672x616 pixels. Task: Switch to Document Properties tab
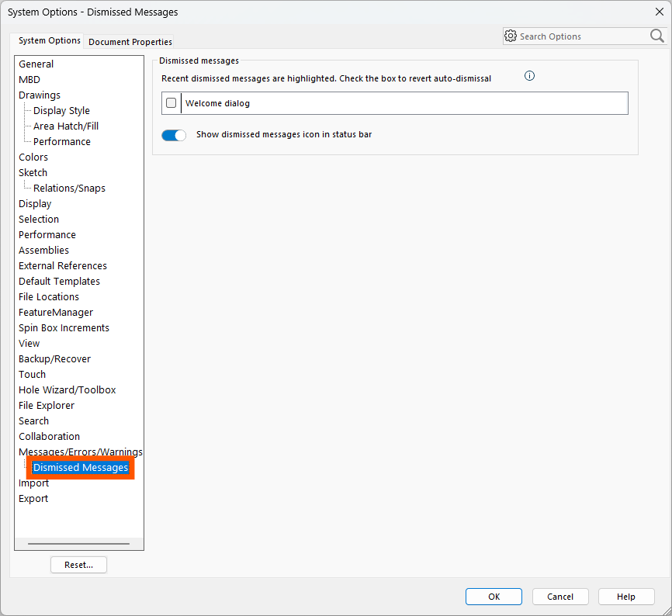coord(130,42)
